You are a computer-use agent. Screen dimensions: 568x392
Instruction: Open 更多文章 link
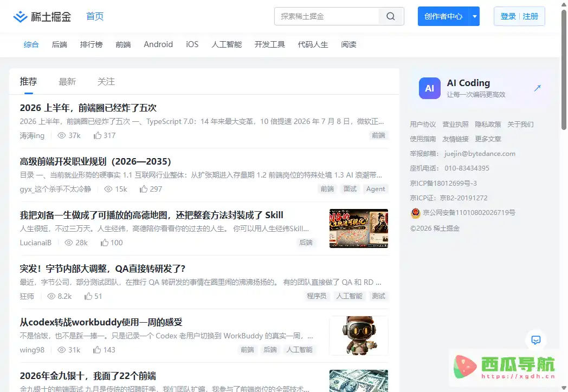click(488, 139)
